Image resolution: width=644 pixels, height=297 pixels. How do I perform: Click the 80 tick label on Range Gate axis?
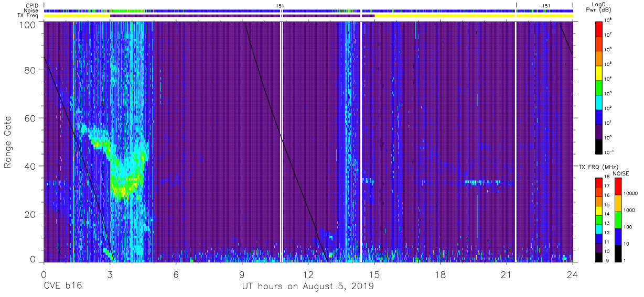pos(30,70)
